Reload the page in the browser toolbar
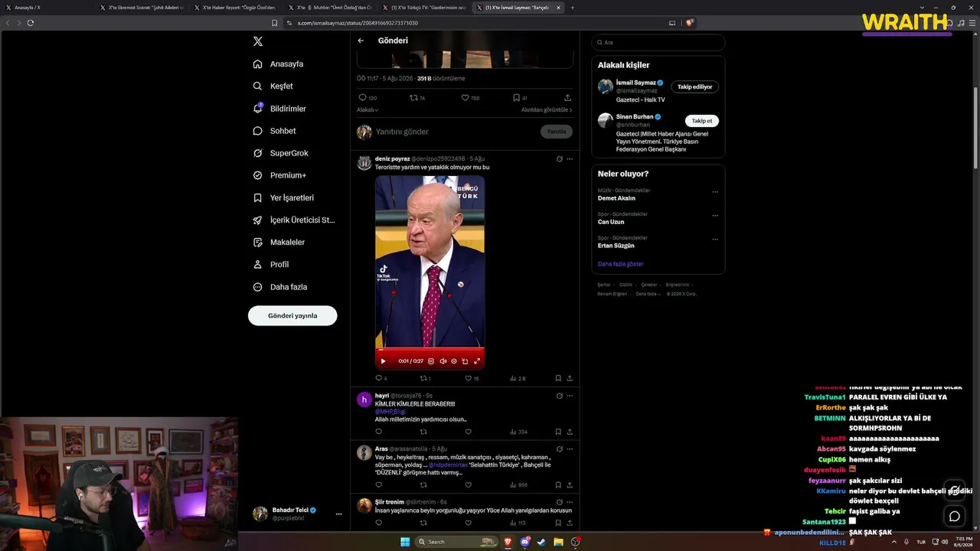 [31, 23]
